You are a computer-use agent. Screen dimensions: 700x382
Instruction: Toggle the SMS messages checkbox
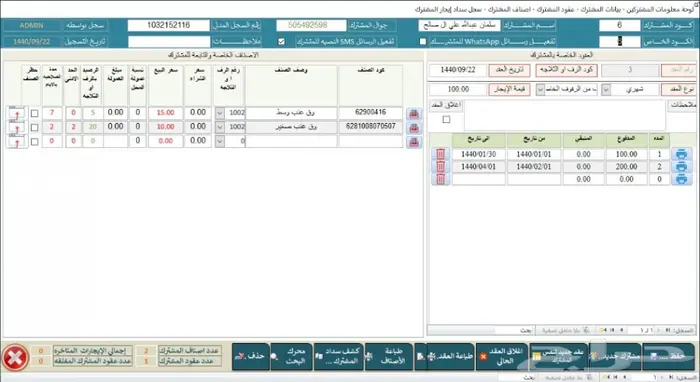click(x=281, y=42)
